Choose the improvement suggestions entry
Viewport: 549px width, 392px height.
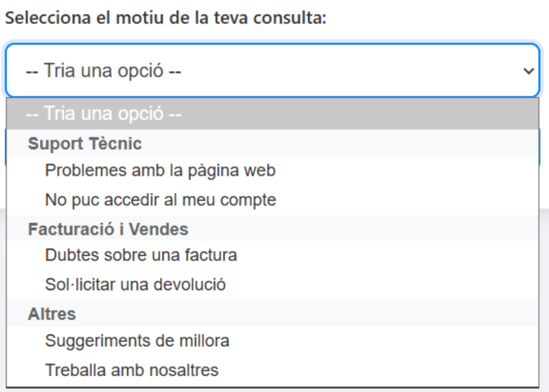pos(137,340)
